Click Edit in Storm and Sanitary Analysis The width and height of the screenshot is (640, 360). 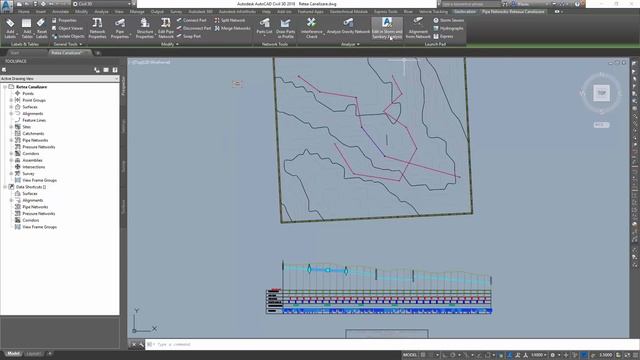[387, 28]
